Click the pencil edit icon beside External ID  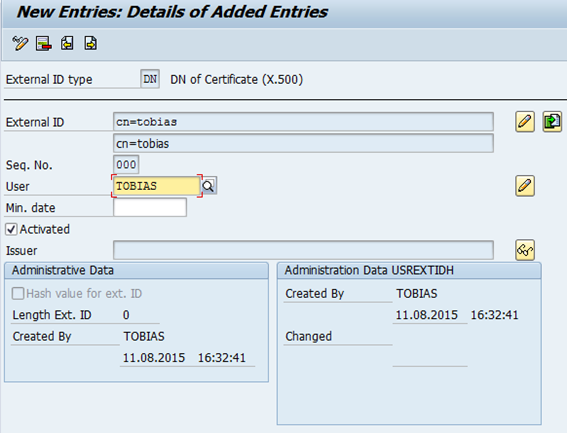[525, 122]
